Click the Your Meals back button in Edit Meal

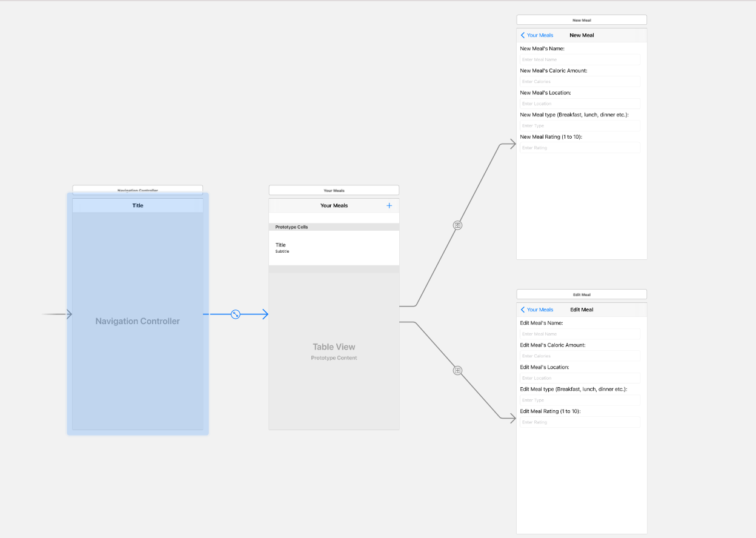tap(537, 310)
